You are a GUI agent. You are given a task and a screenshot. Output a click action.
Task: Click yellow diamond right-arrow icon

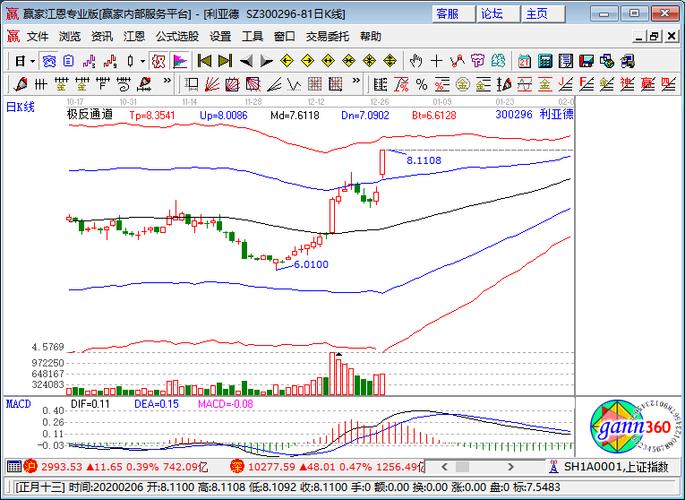pyautogui.click(x=308, y=61)
